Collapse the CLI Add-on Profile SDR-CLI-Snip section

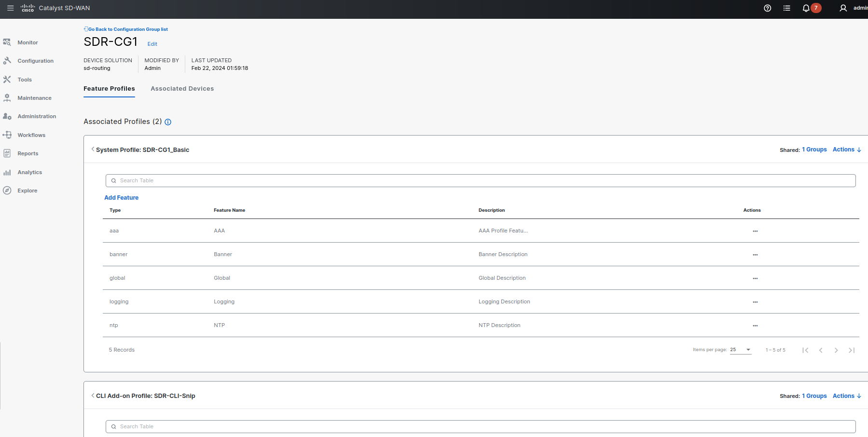pos(93,396)
